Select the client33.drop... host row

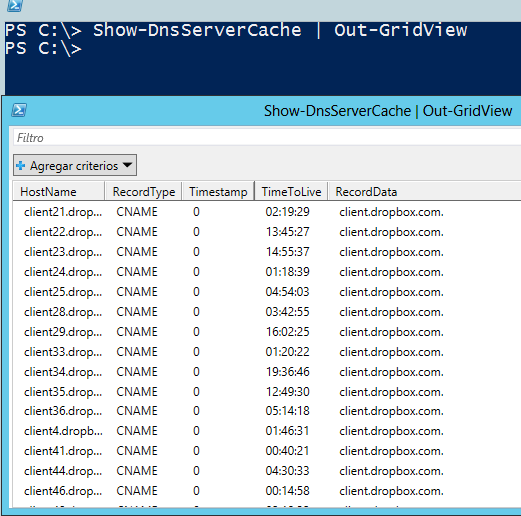267,352
